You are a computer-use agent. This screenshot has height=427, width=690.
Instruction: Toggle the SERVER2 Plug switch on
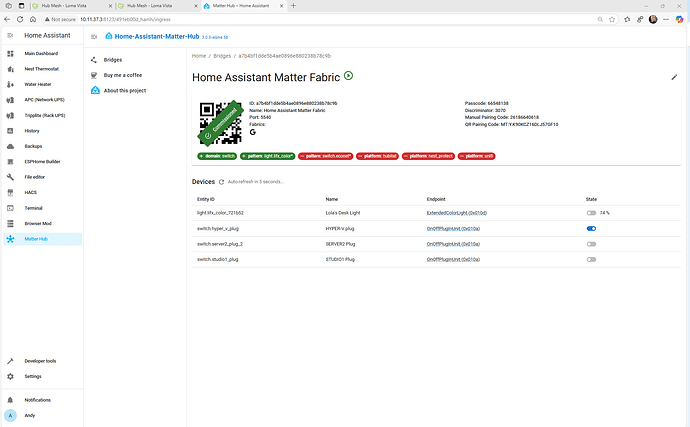(x=591, y=244)
